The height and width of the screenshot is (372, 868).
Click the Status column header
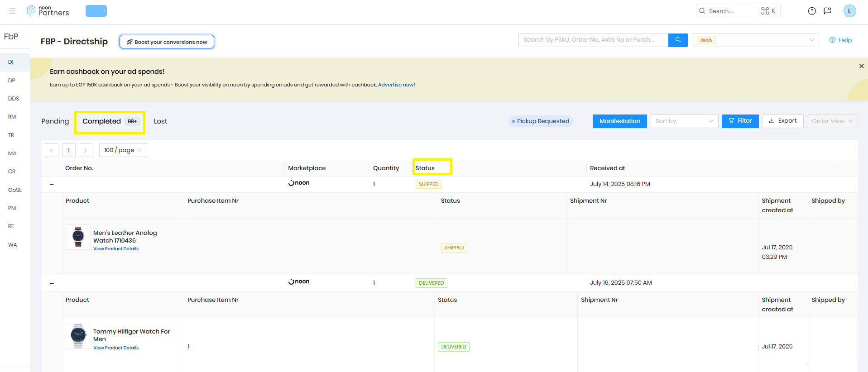[x=425, y=168]
